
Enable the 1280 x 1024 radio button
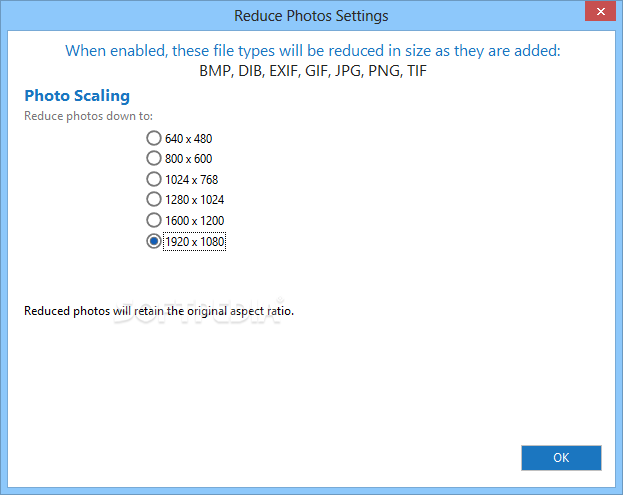153,199
